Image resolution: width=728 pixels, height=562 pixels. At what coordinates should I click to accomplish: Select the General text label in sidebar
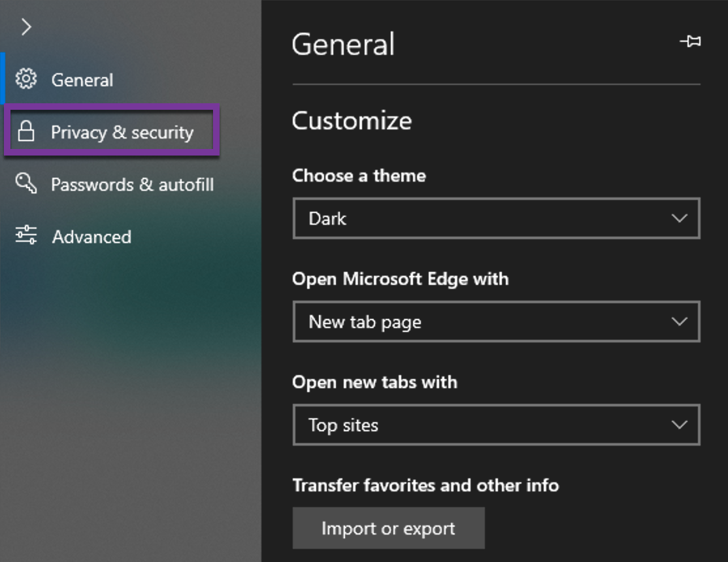[x=82, y=80]
